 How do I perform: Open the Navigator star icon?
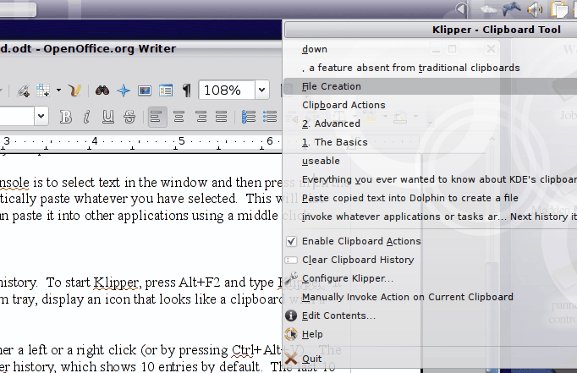tap(123, 90)
